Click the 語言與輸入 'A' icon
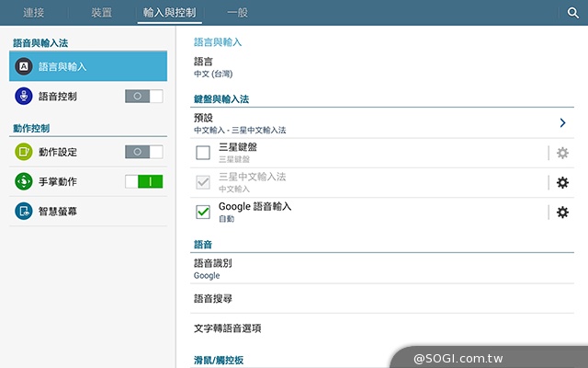Screen dimensions: 588x368 (x=24, y=66)
